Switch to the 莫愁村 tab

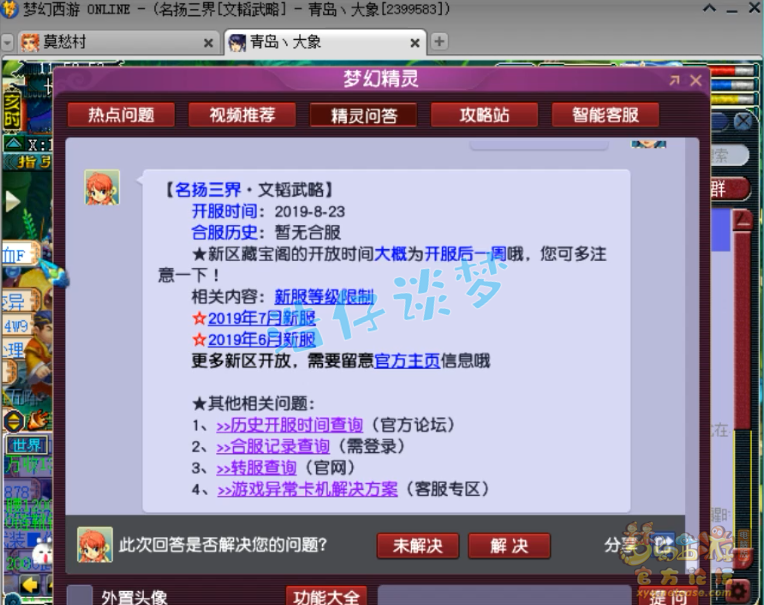pos(117,42)
